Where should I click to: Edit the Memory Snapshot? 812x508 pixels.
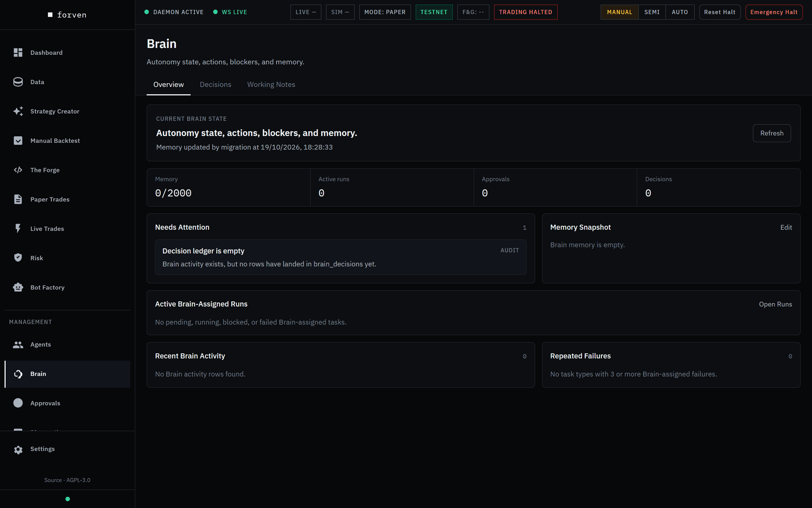pyautogui.click(x=786, y=227)
